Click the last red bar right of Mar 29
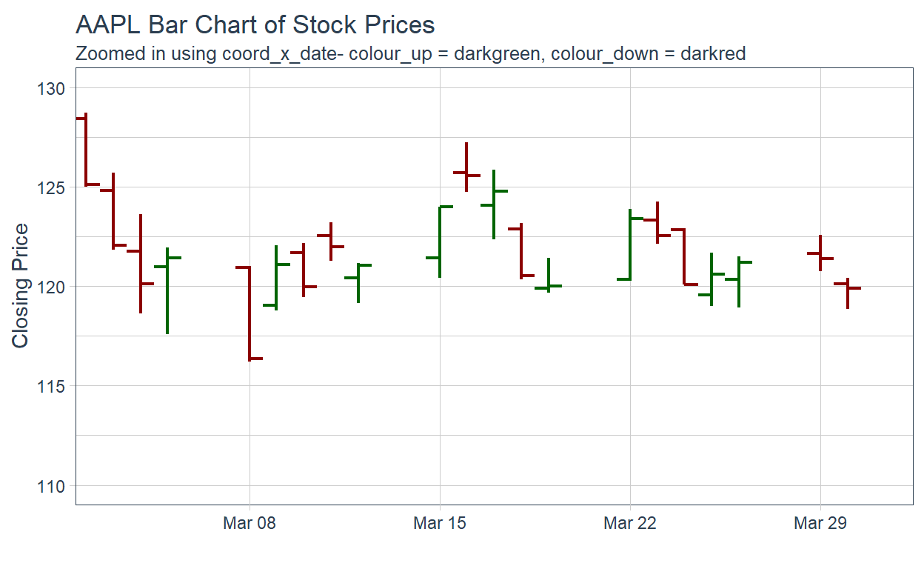This screenshot has height=569, width=924. pos(847,293)
